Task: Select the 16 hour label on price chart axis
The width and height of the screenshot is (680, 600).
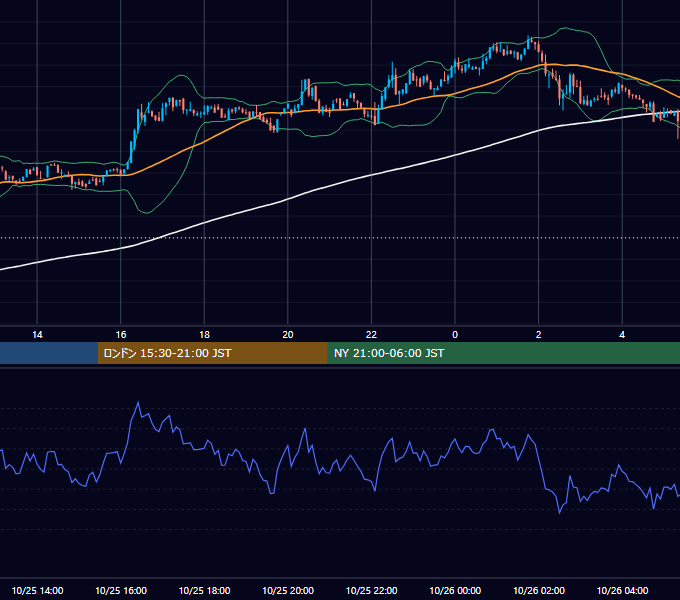Action: [121, 335]
